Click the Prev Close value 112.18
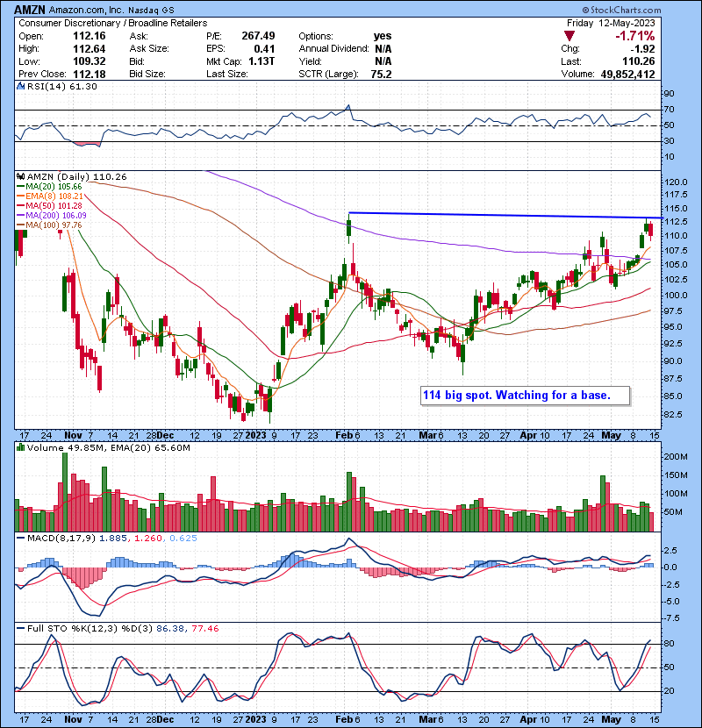The image size is (702, 728). tap(90, 74)
